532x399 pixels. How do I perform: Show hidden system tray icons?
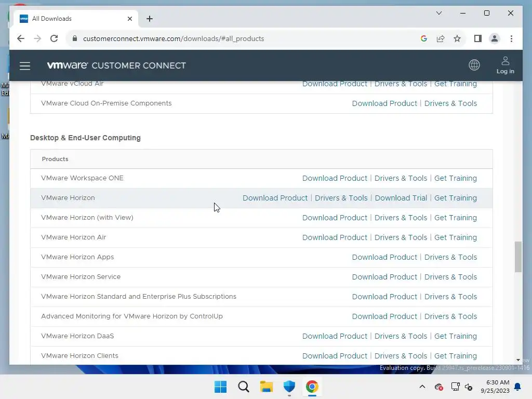(422, 387)
